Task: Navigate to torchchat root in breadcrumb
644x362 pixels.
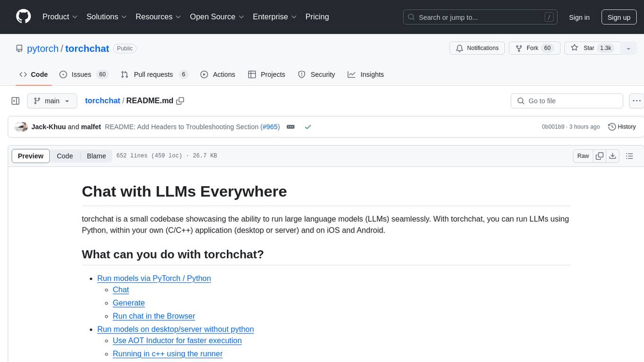Action: pos(102,101)
